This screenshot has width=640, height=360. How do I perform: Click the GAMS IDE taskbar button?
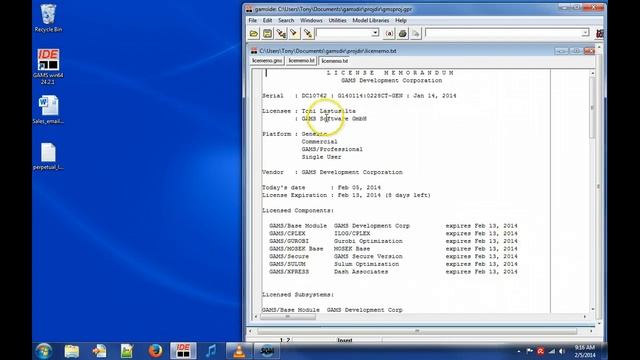coord(183,351)
